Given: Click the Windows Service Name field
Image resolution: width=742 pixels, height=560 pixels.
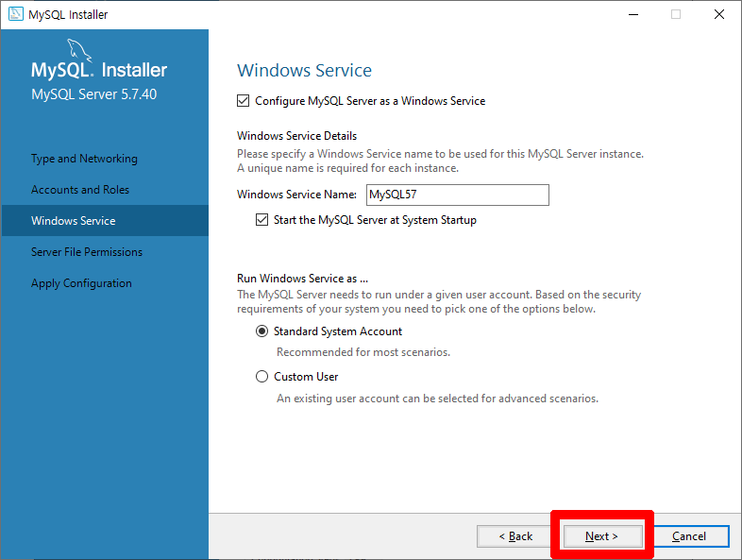Looking at the screenshot, I should tap(458, 195).
